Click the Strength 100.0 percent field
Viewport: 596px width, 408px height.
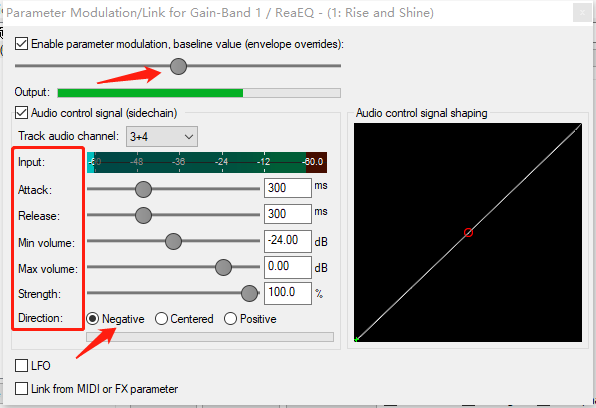tap(288, 293)
